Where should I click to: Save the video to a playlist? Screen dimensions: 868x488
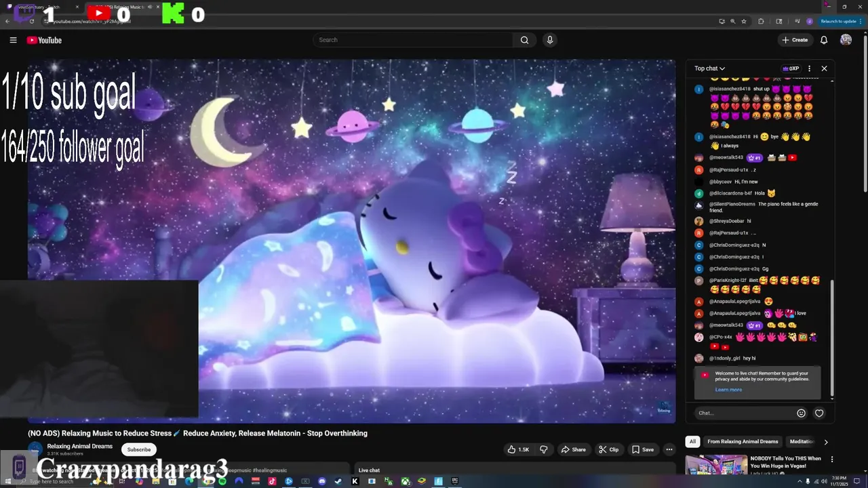643,449
